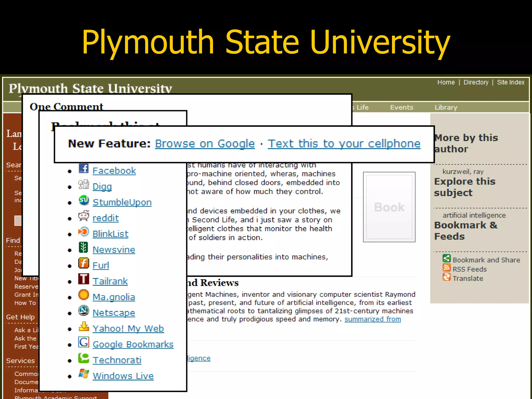Open the Library navigation tab
Screen dimensions: 532x399
point(446,108)
